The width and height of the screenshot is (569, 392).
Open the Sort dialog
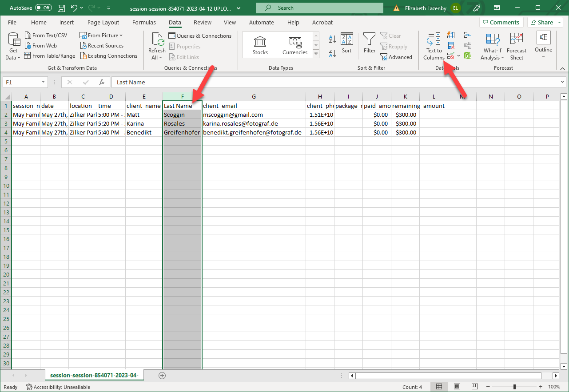tap(346, 44)
